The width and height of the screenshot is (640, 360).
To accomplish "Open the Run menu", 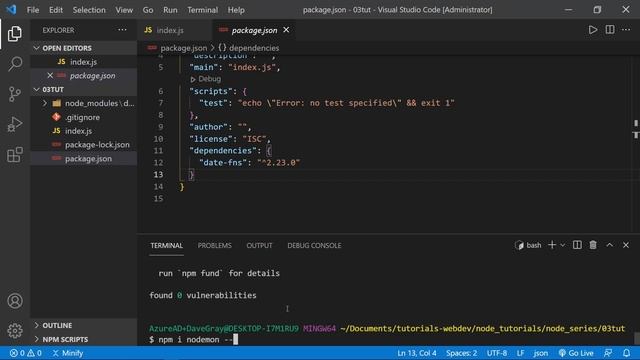I will [x=170, y=10].
